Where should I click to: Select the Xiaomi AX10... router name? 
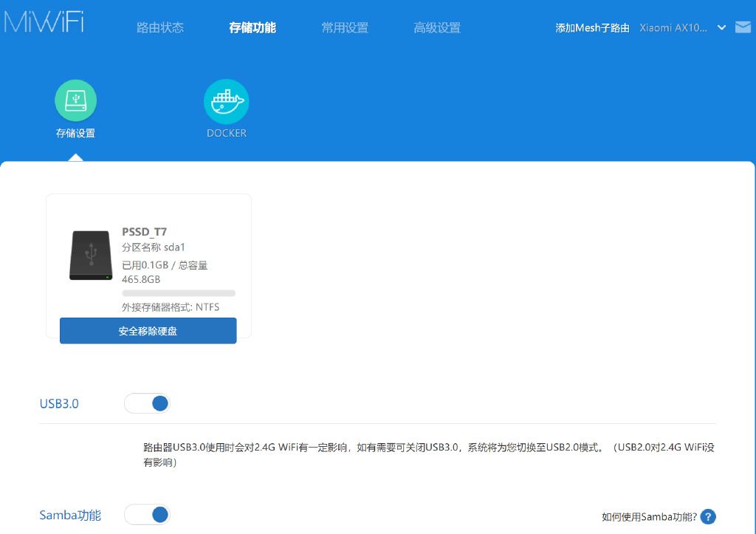pos(673,27)
